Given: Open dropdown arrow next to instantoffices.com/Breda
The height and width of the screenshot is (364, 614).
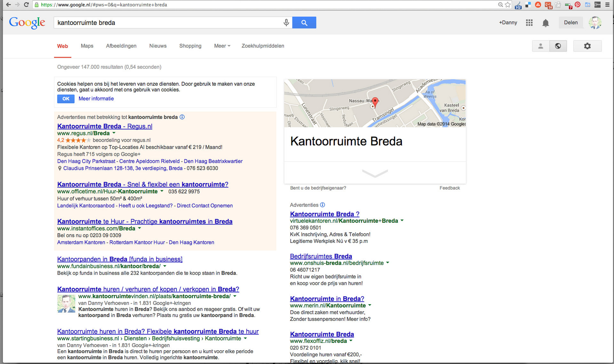Looking at the screenshot, I should [140, 228].
